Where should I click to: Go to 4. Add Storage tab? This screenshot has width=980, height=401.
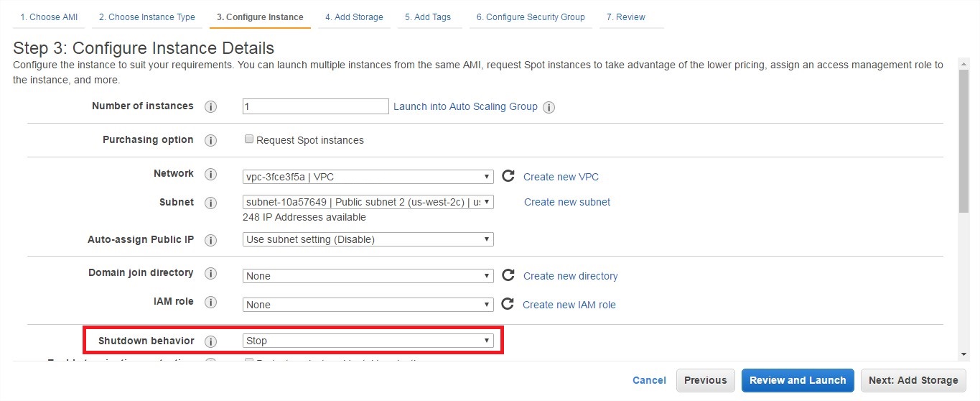pyautogui.click(x=354, y=17)
